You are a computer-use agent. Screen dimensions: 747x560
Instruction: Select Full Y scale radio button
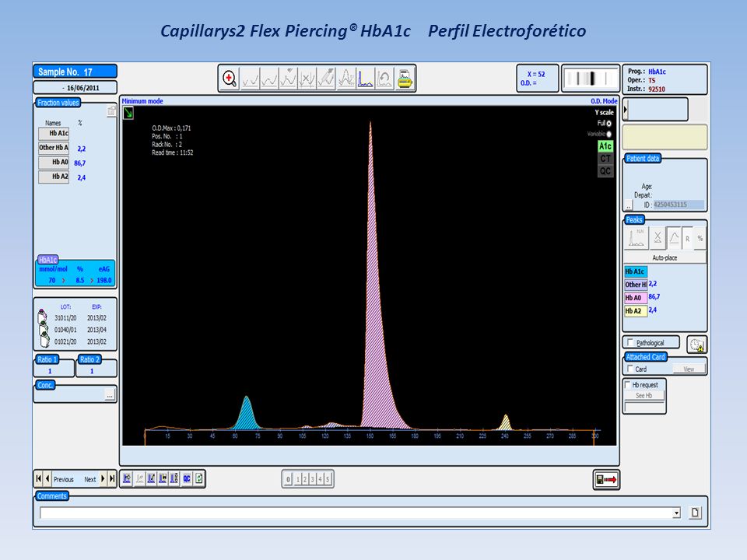(x=608, y=124)
